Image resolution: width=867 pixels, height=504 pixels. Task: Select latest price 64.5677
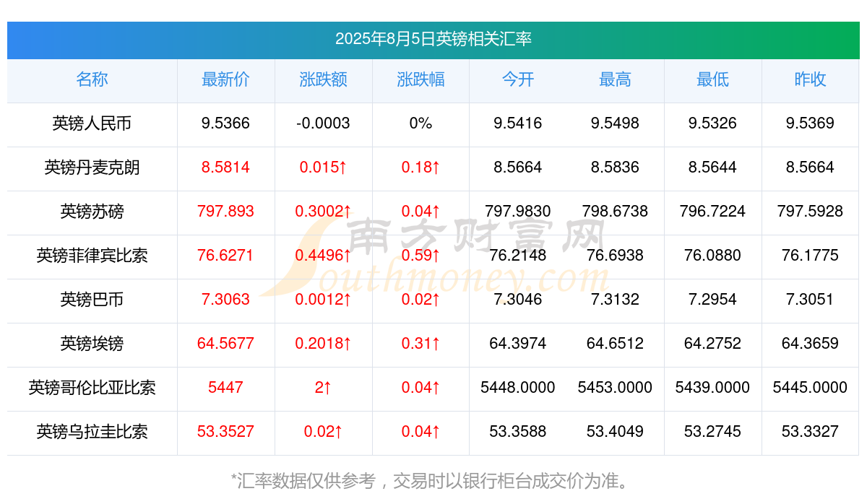225,344
